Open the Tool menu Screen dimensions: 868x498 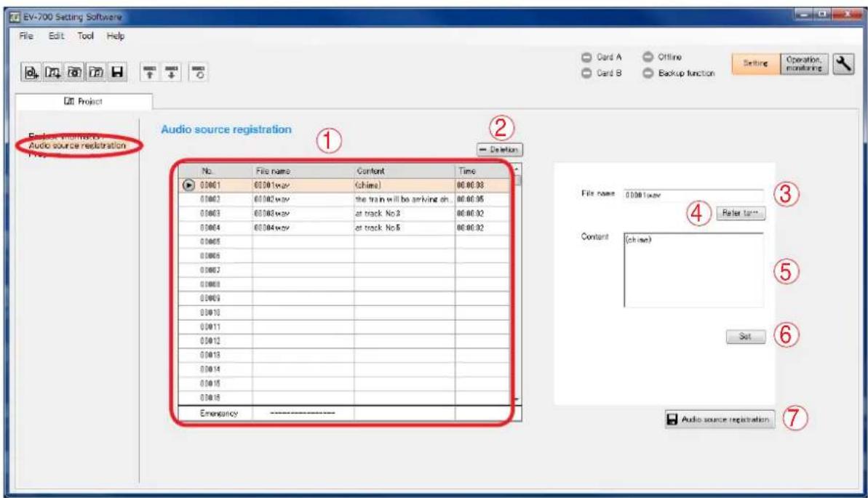pyautogui.click(x=85, y=36)
